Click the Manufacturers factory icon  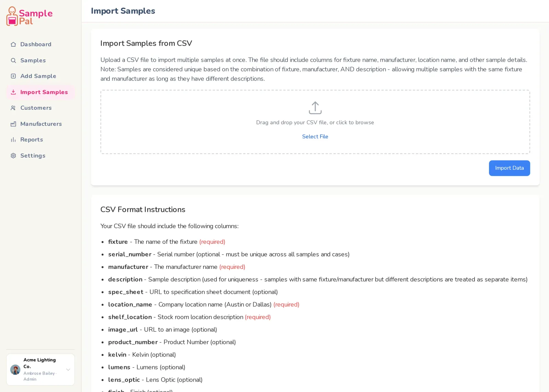point(13,124)
